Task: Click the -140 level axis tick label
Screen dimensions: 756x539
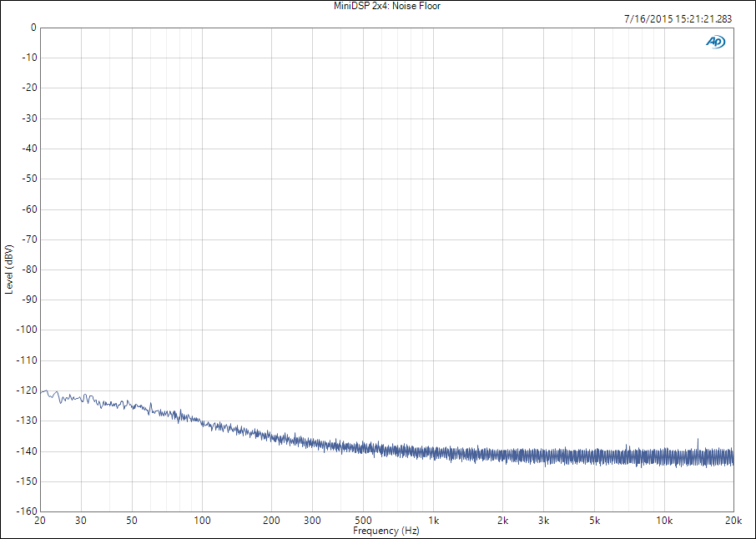Action: (x=27, y=451)
